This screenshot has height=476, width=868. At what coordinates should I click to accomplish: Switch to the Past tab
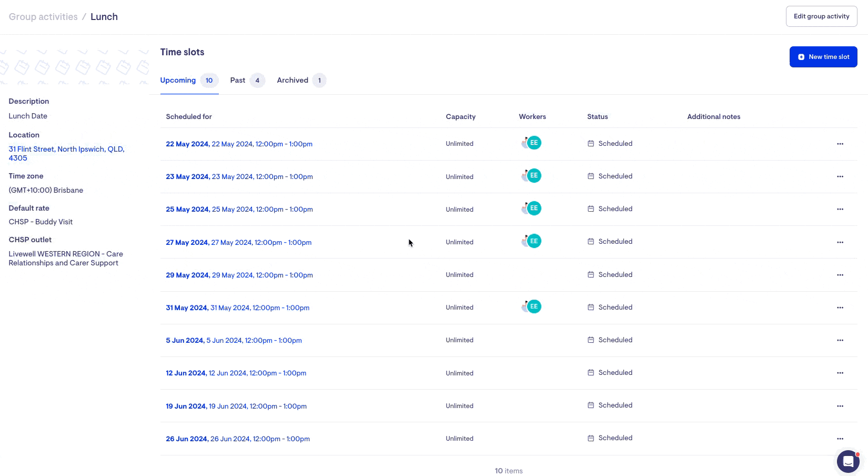pyautogui.click(x=238, y=81)
